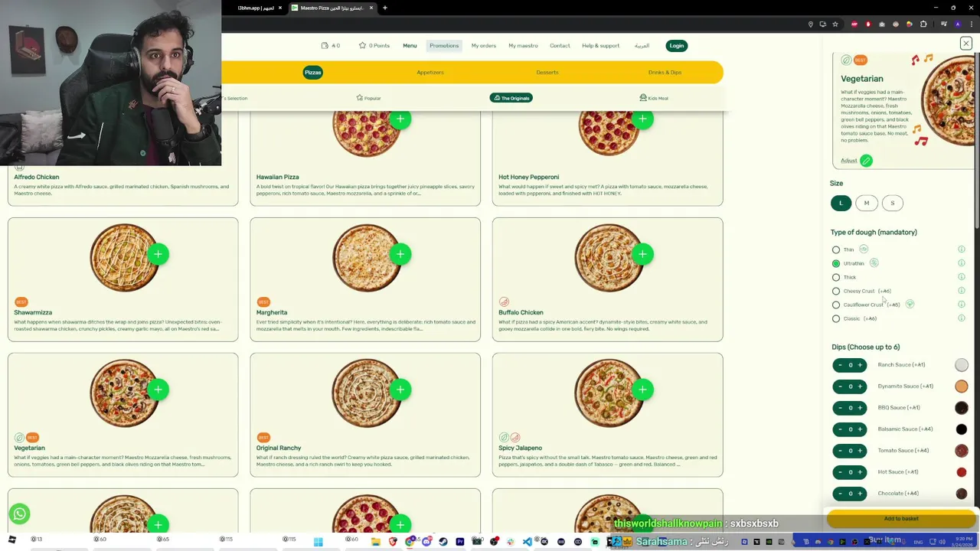View info for Cauliflower Crust dough
The image size is (980, 551).
[962, 305]
